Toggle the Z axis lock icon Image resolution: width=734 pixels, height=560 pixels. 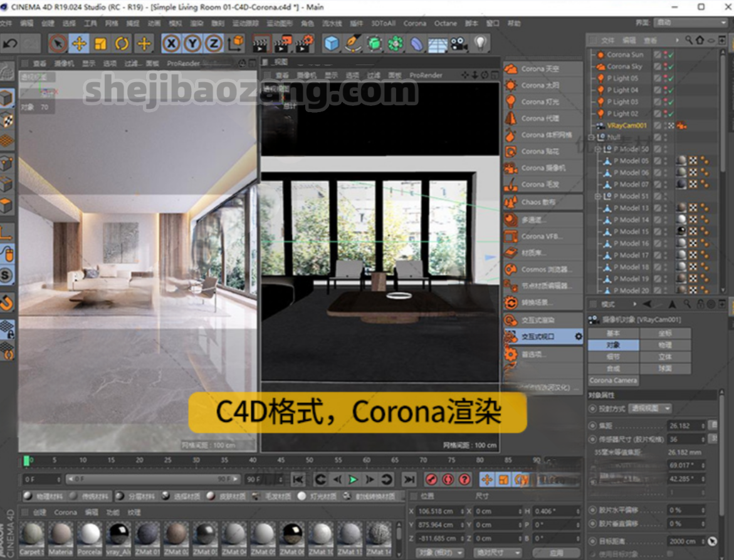214,43
